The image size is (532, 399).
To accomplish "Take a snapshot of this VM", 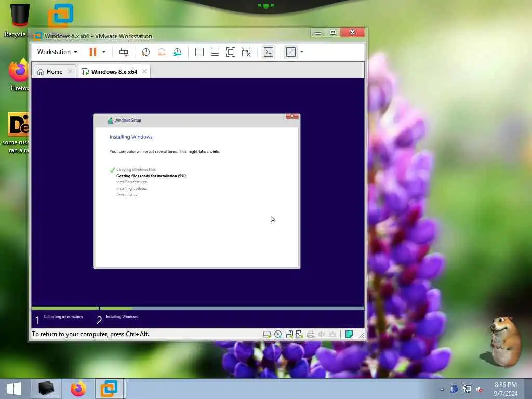I will (146, 52).
